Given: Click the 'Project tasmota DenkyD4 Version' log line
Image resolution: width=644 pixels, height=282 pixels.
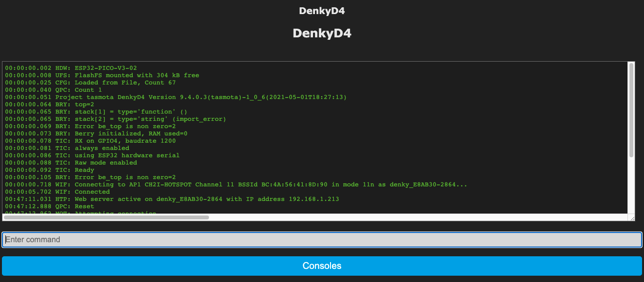Looking at the screenshot, I should 176,97.
